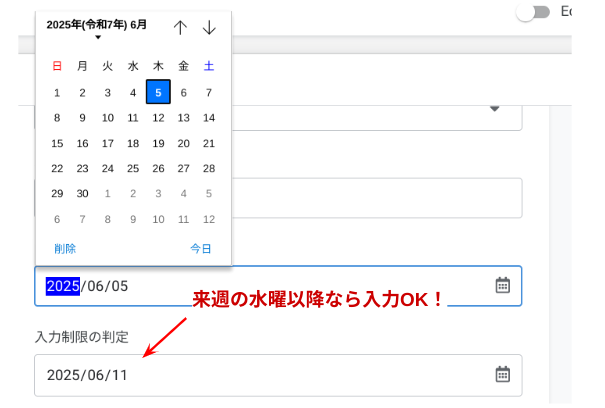Choose June 24 in the calendar
This screenshot has width=605, height=408.
[x=108, y=169]
